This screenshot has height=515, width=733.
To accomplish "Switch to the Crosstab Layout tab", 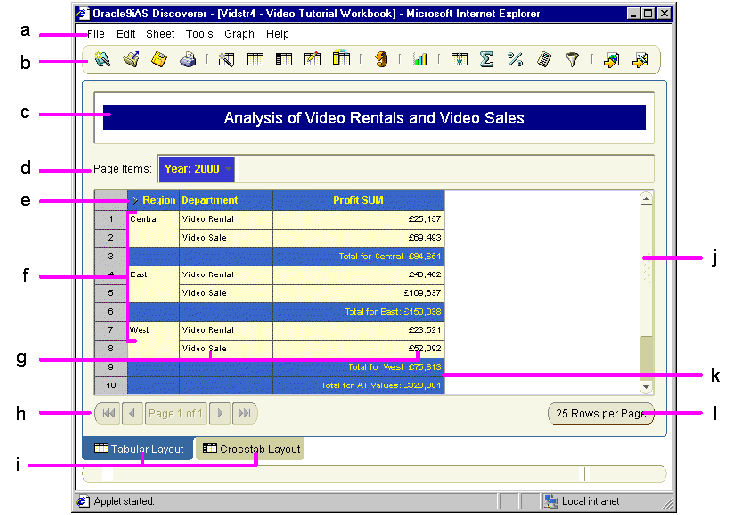I will [x=250, y=449].
